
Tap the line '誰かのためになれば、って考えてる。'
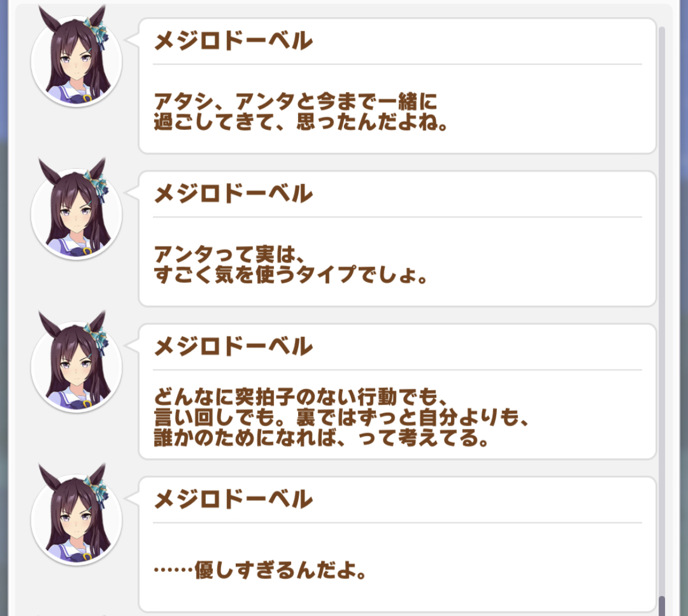[320, 438]
